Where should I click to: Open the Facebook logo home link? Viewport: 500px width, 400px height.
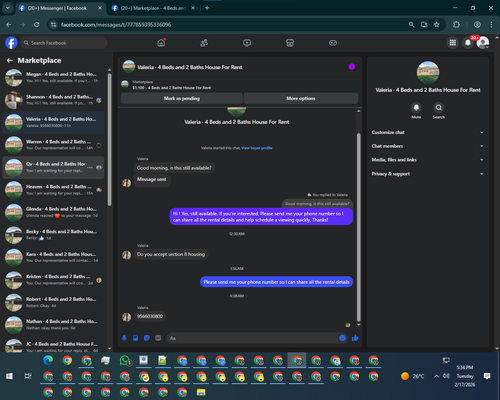coord(11,43)
